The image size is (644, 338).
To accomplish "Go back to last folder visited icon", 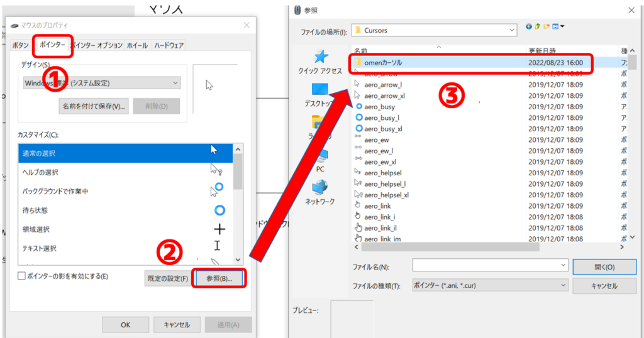I will click(x=529, y=26).
